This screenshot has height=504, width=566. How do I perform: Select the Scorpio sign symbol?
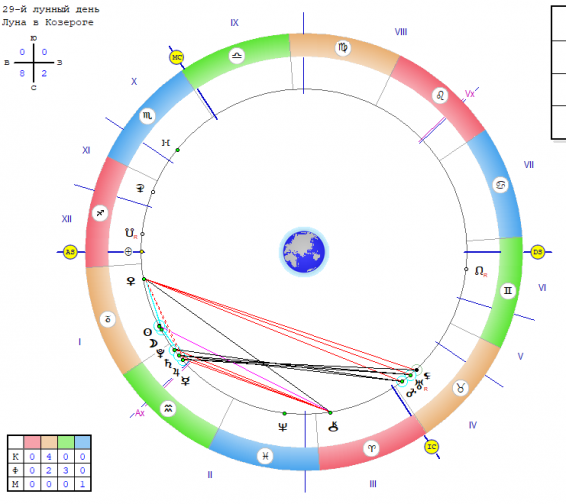[147, 116]
